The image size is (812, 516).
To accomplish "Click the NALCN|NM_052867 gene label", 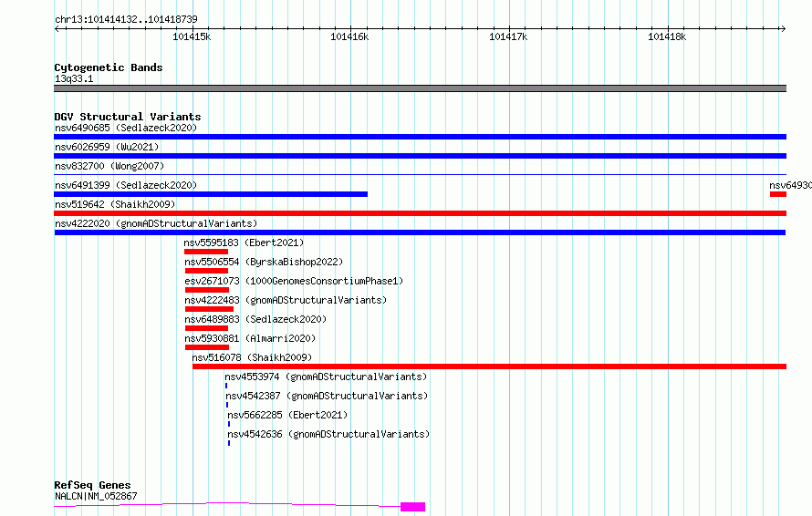I will (97, 496).
